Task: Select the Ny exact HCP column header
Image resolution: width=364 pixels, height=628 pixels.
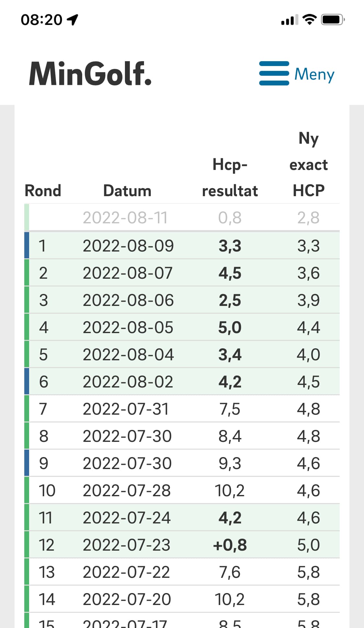Action: pos(308,164)
